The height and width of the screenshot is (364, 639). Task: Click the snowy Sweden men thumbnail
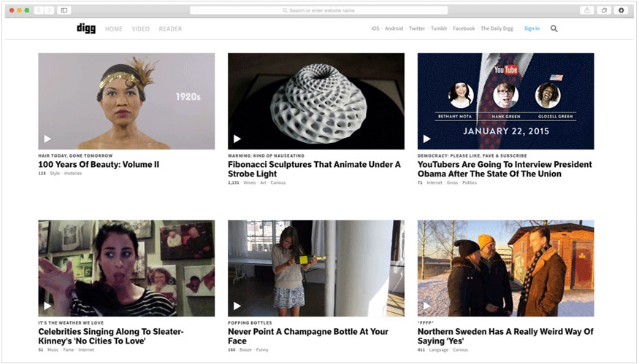coord(506,268)
